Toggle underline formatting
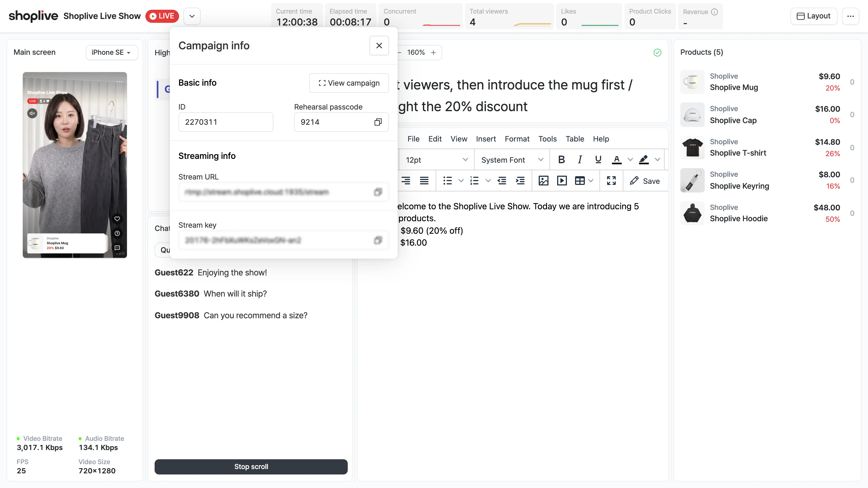This screenshot has height=488, width=868. coord(598,160)
